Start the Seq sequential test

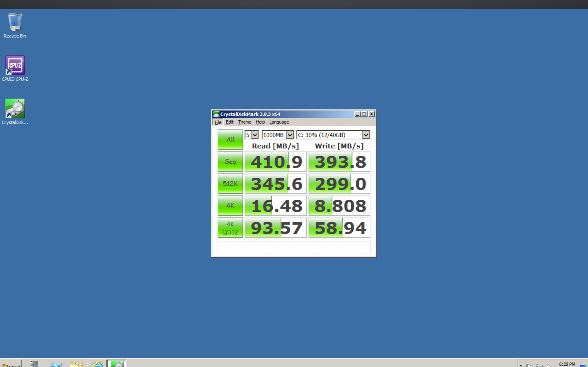pos(230,162)
